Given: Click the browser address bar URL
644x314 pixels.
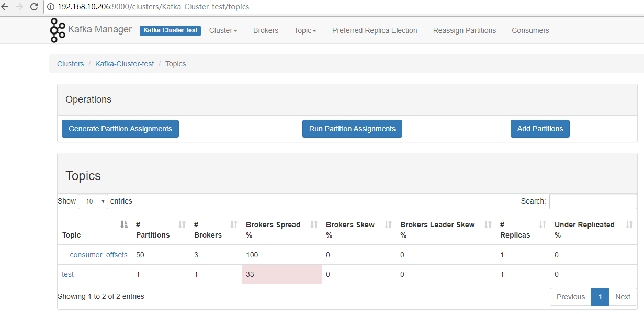Looking at the screenshot, I should 153,7.
